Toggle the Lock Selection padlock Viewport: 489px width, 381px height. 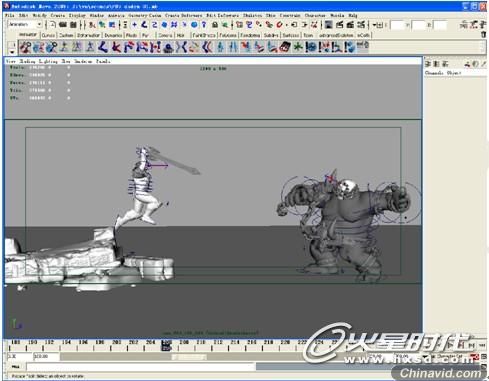[x=215, y=25]
